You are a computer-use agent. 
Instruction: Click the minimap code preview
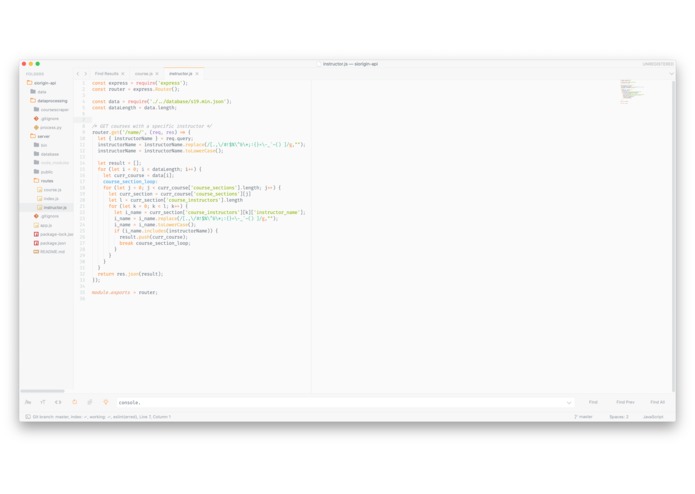631,92
